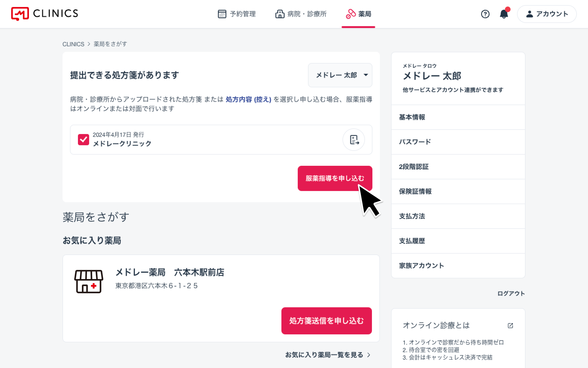588x368 pixels.
Task: Click the chevron beside お気に入り薬局一覧を見る
Action: point(369,355)
